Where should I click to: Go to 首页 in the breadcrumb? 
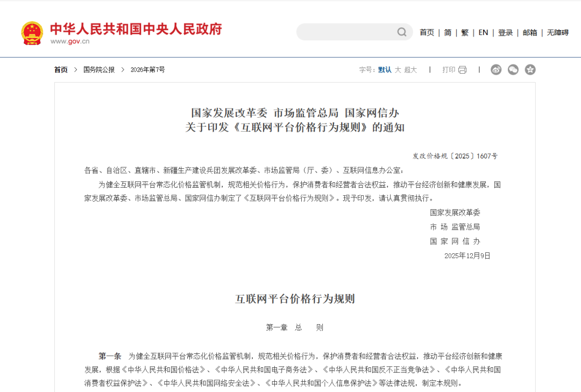click(61, 70)
